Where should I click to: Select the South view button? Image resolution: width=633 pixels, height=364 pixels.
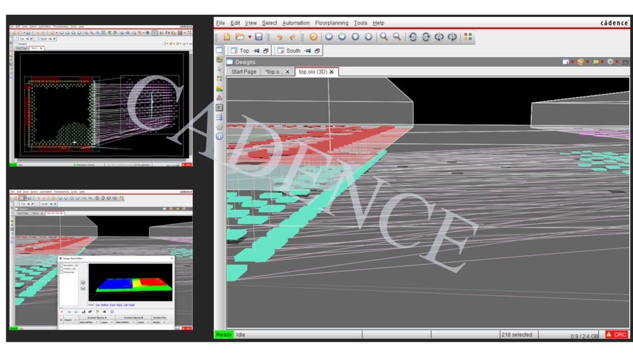pos(289,51)
